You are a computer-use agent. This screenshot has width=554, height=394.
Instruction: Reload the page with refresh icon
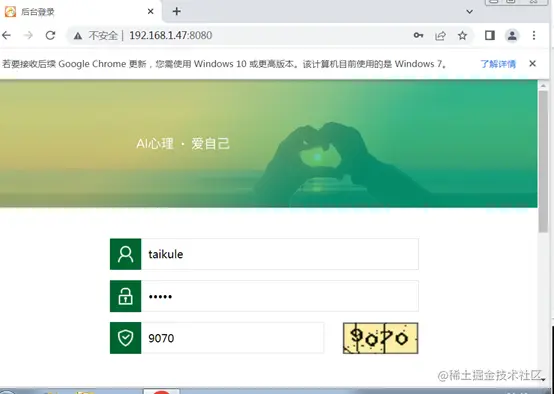[x=51, y=35]
